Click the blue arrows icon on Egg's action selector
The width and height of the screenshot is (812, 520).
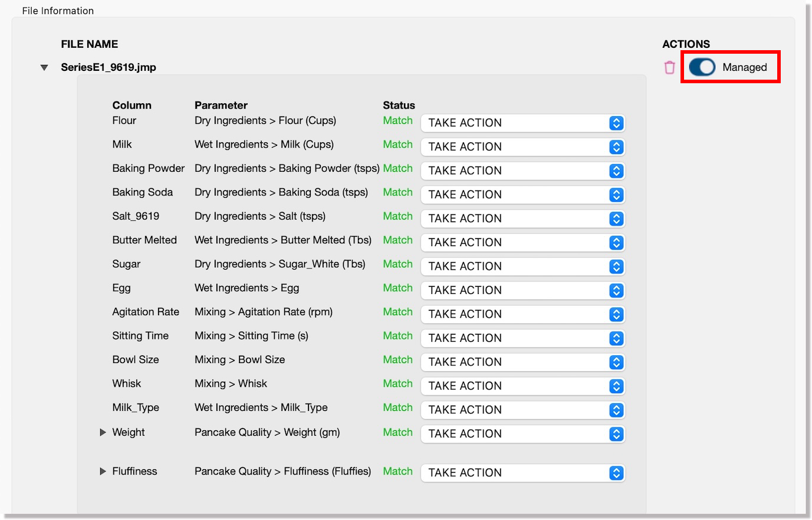click(616, 290)
